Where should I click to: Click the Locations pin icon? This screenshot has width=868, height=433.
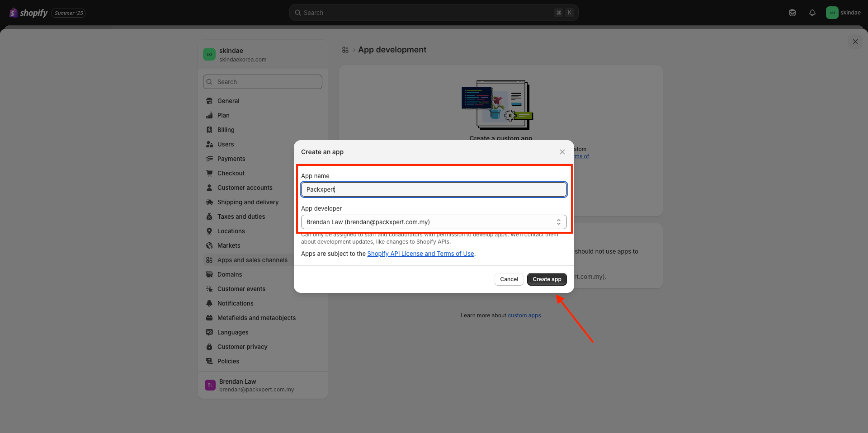click(209, 231)
